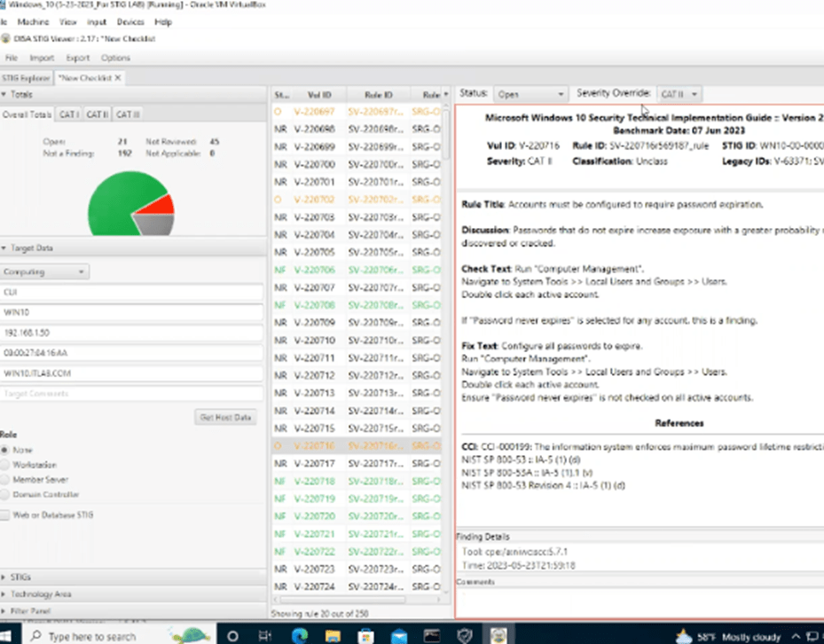
Task: Select the Workstation role radio button
Action: (6, 464)
